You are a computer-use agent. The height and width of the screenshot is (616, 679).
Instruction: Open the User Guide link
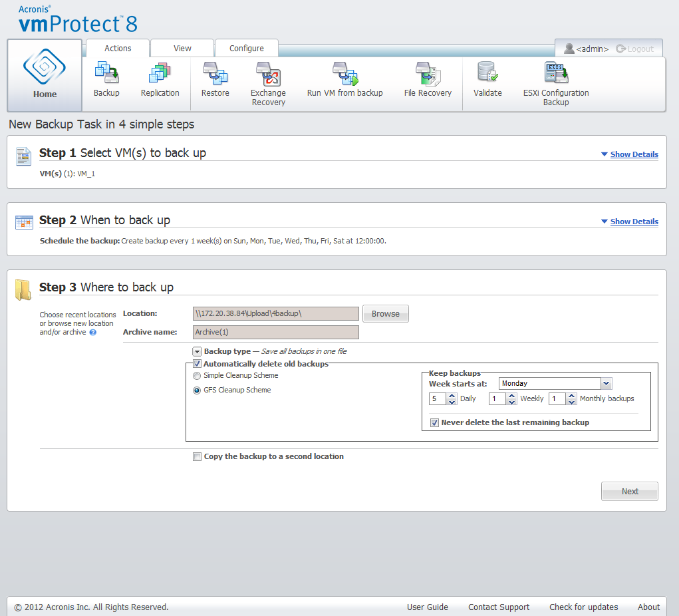[x=428, y=607]
